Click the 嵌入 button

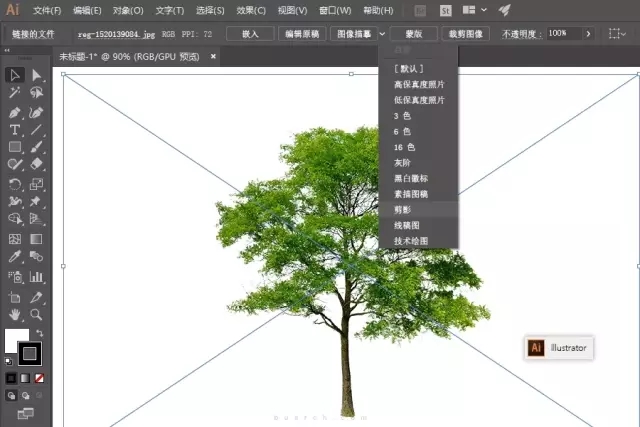point(250,34)
